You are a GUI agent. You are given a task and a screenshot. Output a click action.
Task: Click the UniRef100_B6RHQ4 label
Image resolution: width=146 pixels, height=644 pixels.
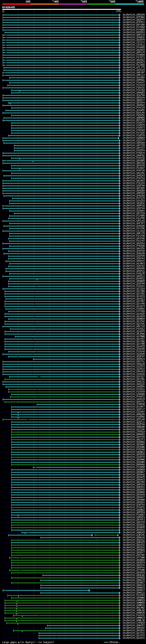click(x=133, y=465)
